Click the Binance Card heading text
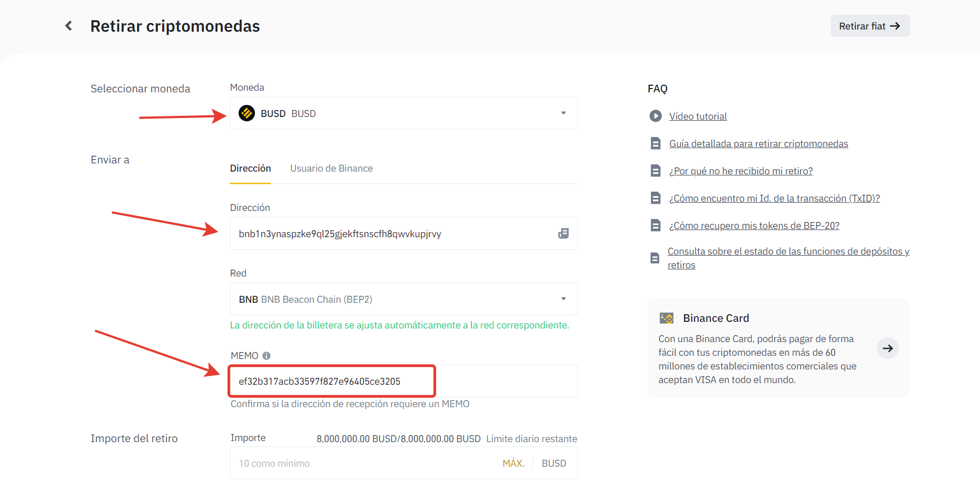 coord(716,318)
